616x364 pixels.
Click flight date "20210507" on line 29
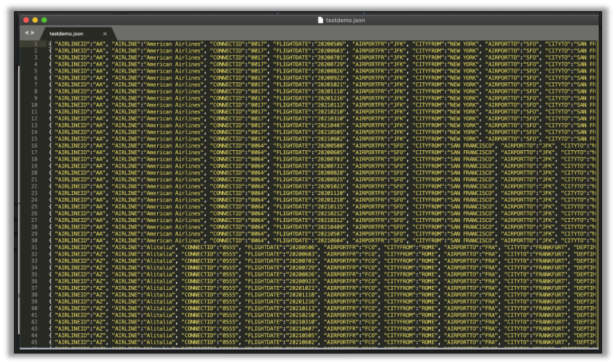(x=330, y=234)
